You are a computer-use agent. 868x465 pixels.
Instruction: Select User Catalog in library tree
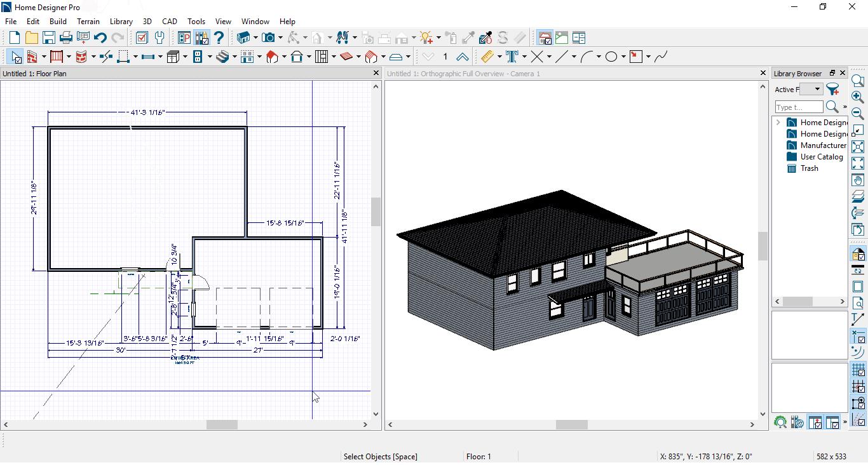821,157
